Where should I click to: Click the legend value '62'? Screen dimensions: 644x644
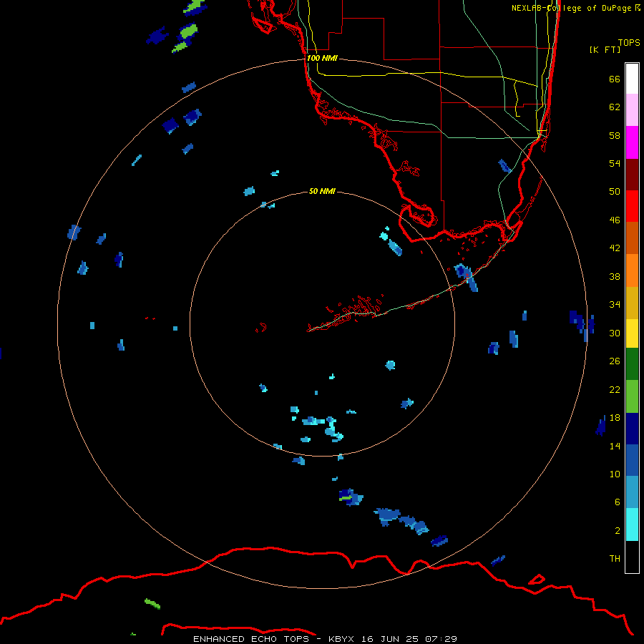[615, 107]
